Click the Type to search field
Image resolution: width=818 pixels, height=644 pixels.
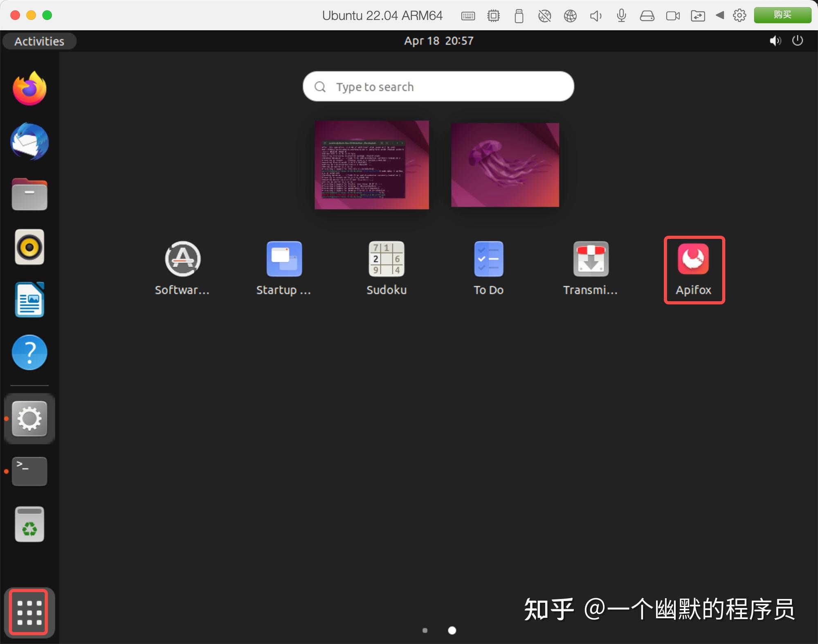[438, 86]
